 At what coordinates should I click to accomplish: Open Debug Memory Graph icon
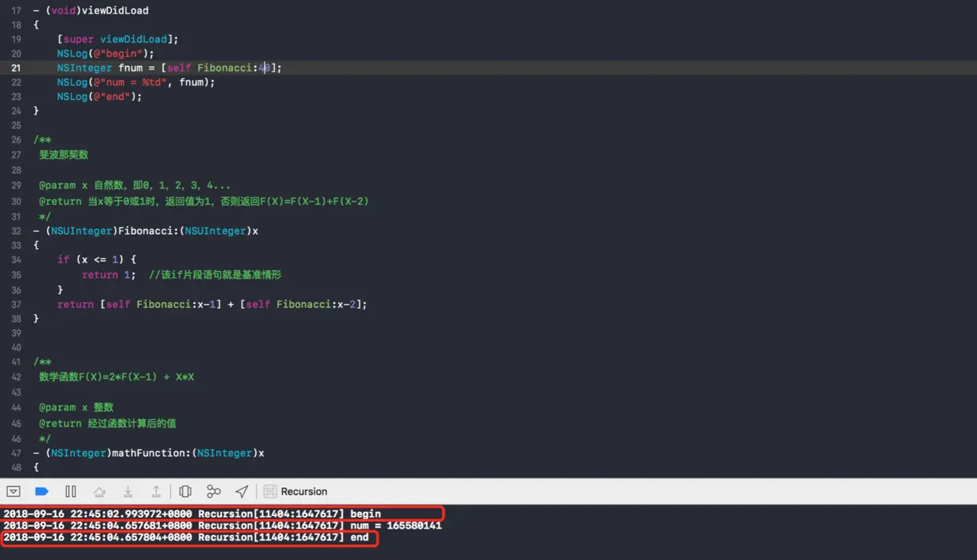(214, 491)
